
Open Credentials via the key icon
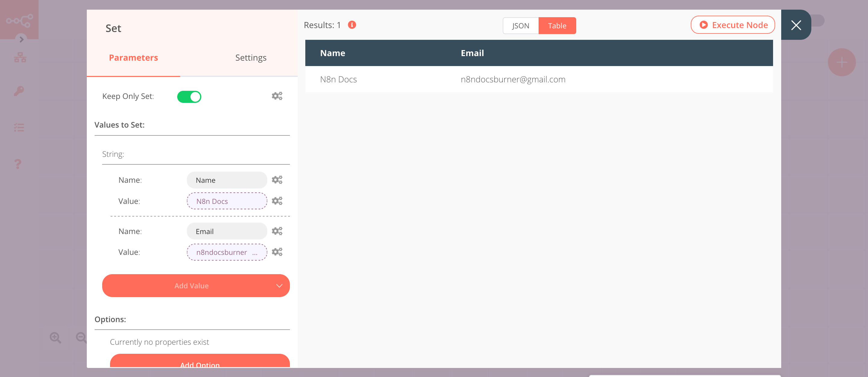click(x=19, y=91)
